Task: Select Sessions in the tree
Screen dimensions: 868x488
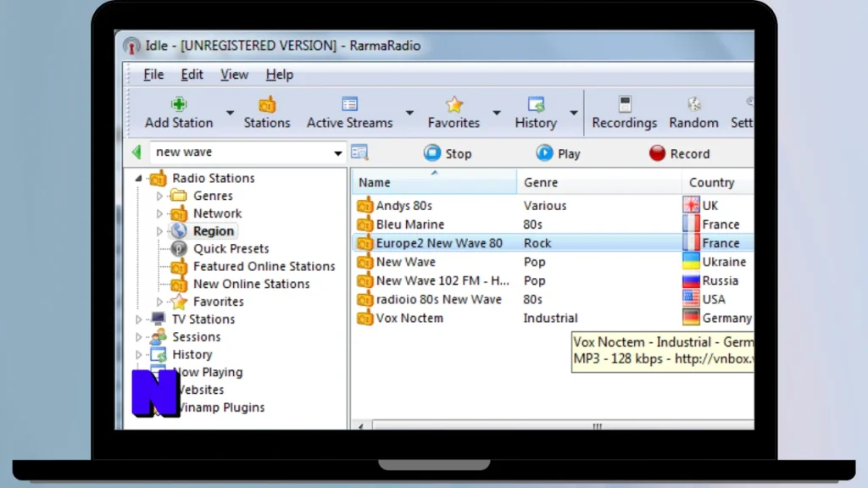Action: 196,337
